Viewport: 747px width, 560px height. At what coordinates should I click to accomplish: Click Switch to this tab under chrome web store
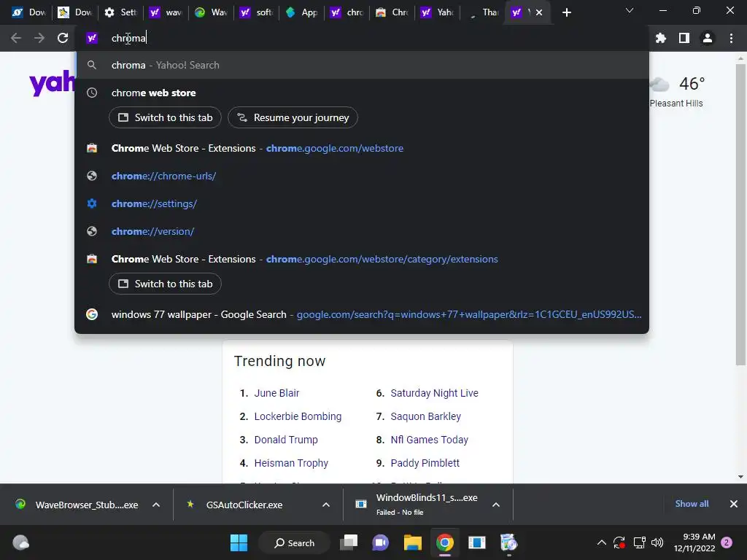pyautogui.click(x=165, y=117)
